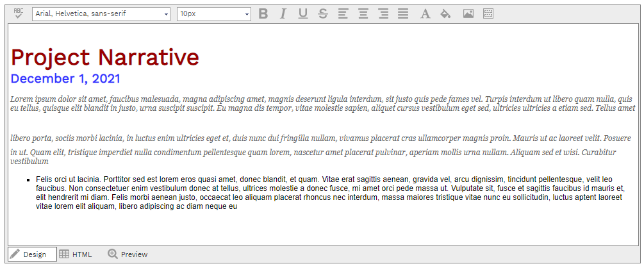
Task: Open the font color picker
Action: click(x=424, y=13)
